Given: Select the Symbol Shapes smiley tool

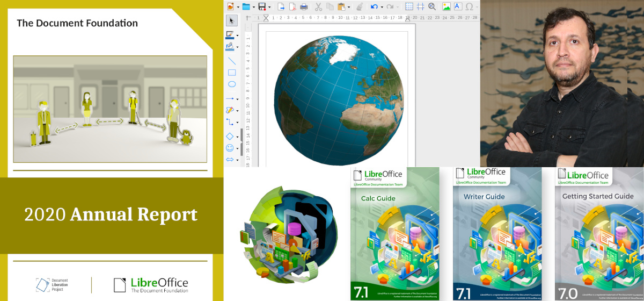Looking at the screenshot, I should 230,148.
